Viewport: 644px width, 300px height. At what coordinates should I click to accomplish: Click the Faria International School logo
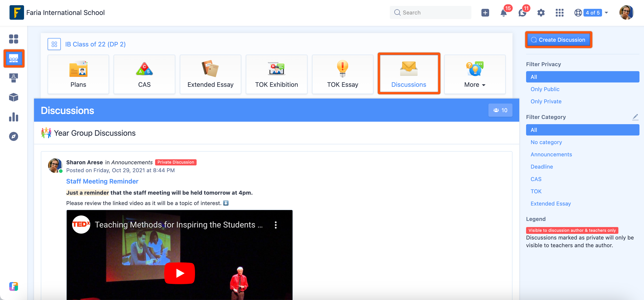point(17,12)
